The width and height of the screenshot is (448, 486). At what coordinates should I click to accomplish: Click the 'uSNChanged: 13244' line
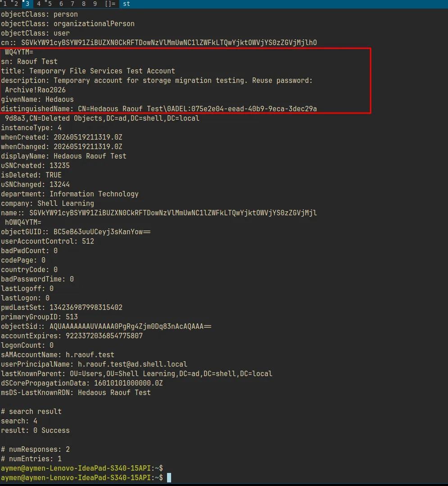[35, 185]
